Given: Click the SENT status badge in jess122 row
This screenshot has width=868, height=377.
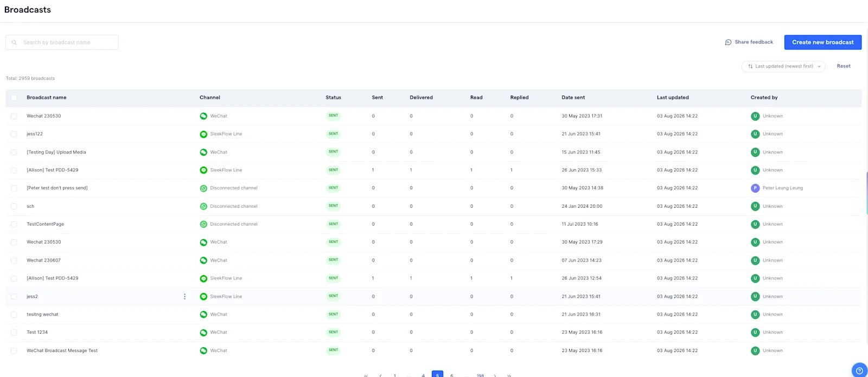Looking at the screenshot, I should tap(333, 133).
